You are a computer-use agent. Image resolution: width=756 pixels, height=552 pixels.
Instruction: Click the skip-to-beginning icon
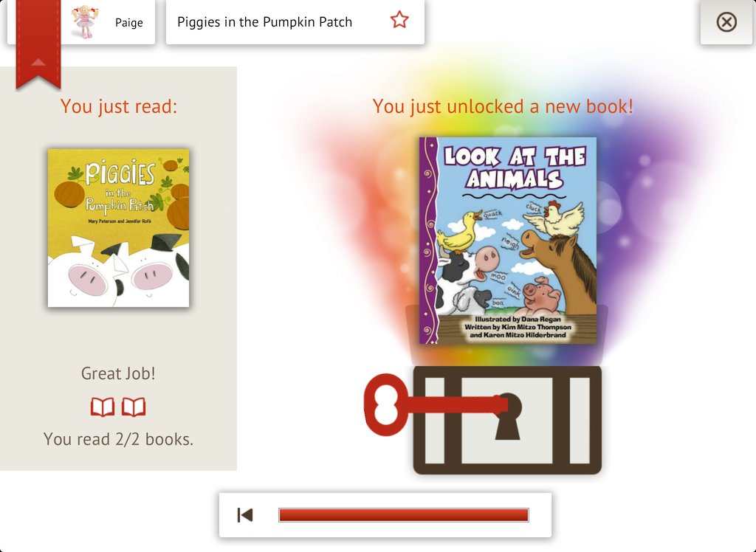pyautogui.click(x=245, y=515)
